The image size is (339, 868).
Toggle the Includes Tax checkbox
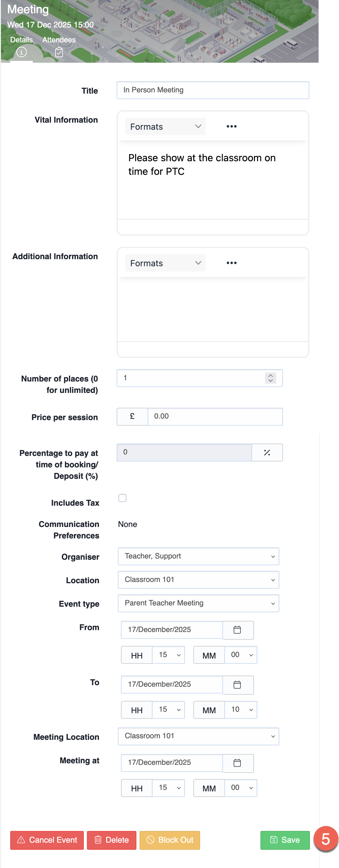[122, 498]
